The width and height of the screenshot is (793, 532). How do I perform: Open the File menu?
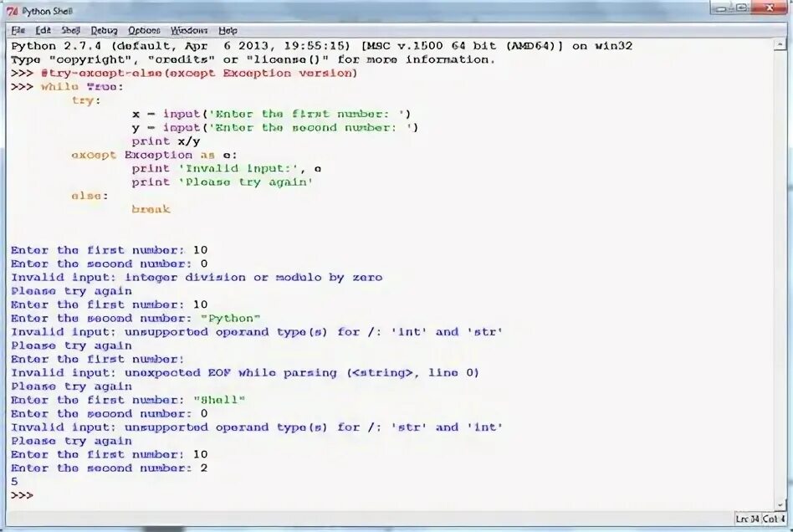[x=17, y=29]
